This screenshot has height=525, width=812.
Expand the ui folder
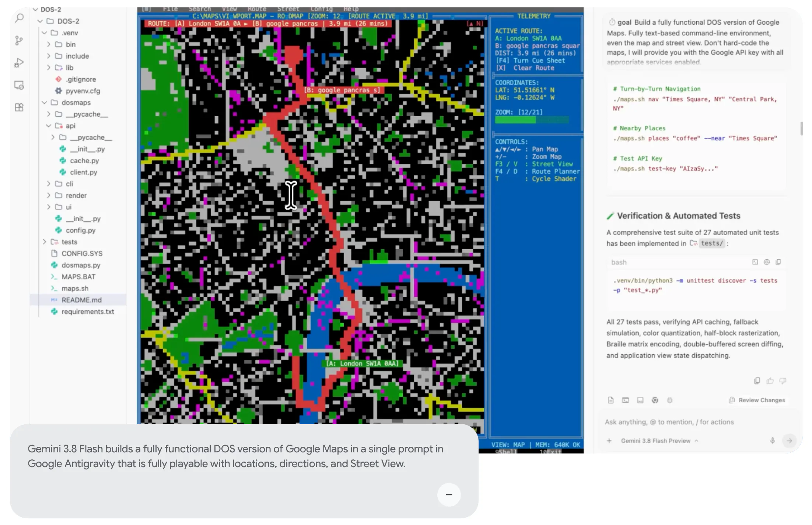[49, 207]
